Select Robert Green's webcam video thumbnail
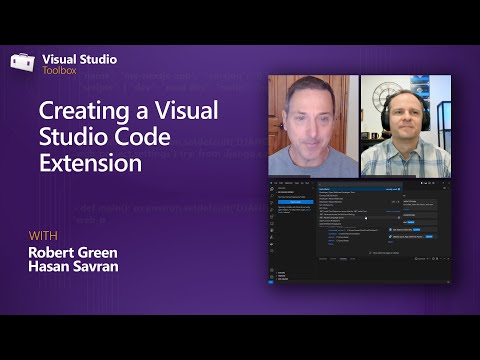480x360 pixels. [313, 126]
